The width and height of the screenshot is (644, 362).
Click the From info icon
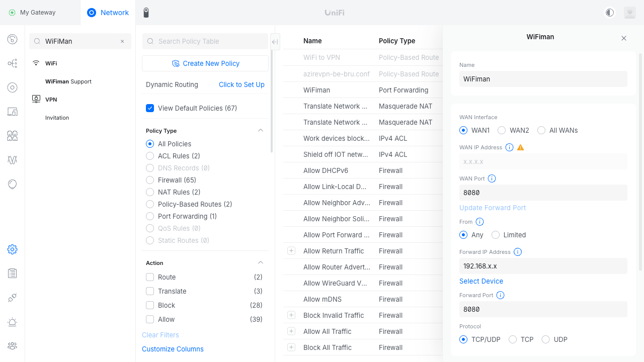coord(479,222)
